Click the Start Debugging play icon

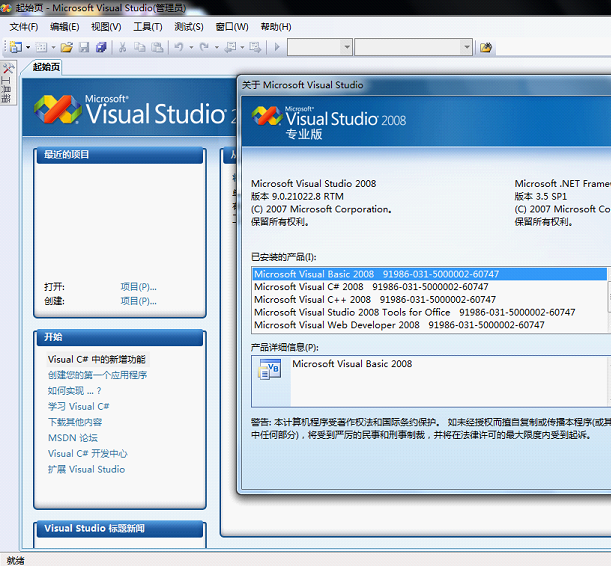[x=277, y=48]
